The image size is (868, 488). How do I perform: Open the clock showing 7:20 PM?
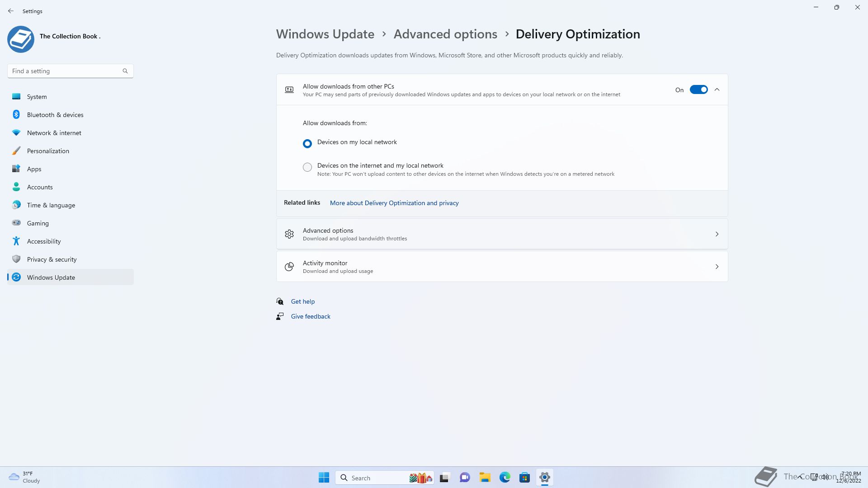[x=849, y=477]
